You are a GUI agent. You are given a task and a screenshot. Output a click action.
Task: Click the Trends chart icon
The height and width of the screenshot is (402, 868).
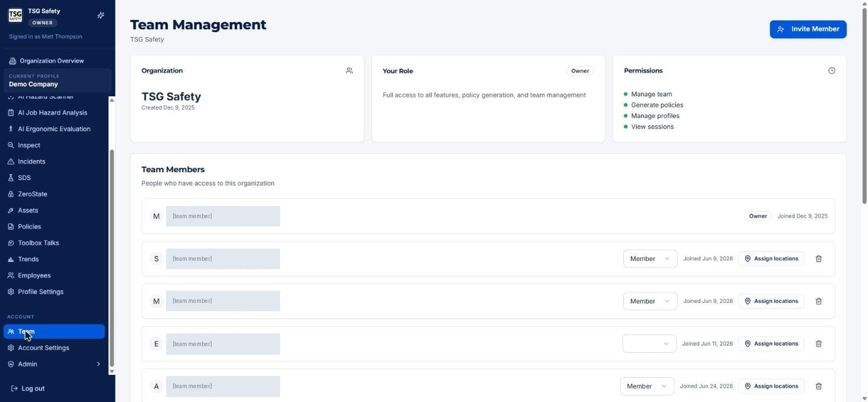point(11,259)
